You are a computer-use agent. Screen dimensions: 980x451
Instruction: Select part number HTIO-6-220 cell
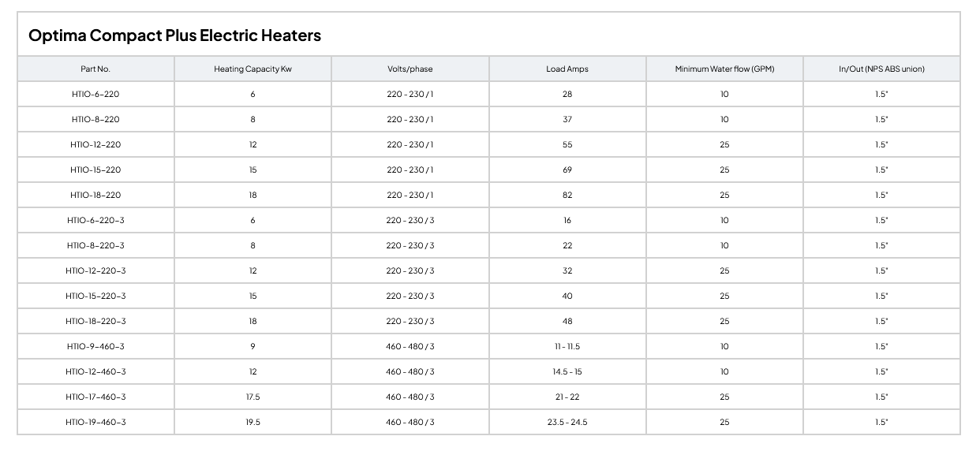(95, 94)
